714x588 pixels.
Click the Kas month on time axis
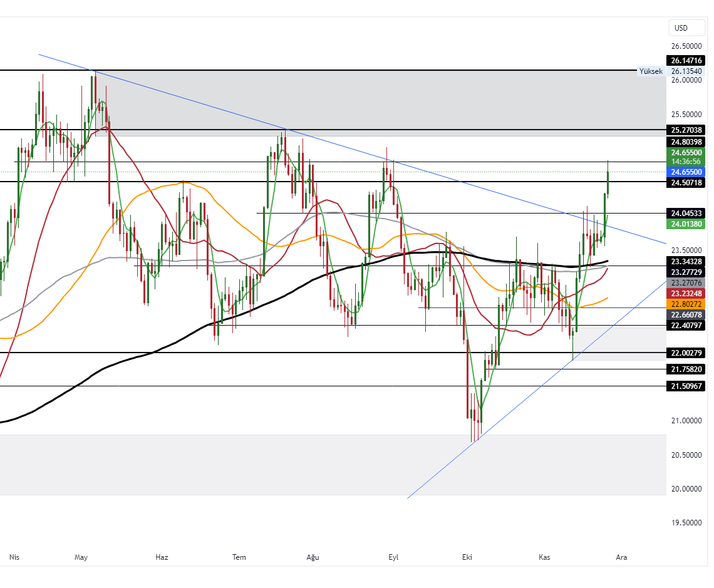544,557
